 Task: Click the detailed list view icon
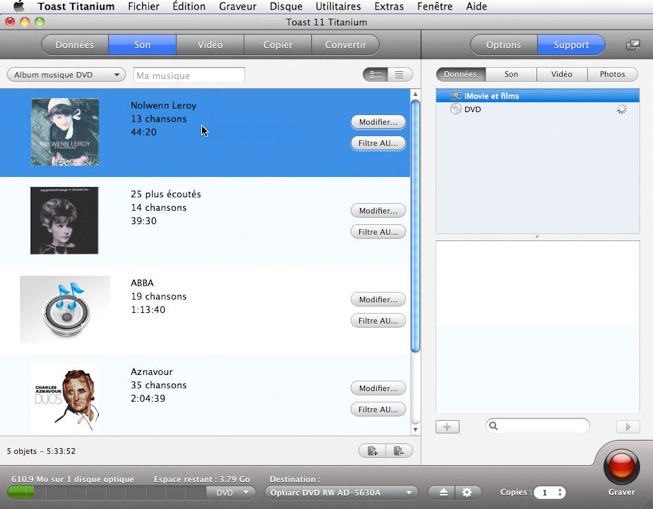point(376,75)
